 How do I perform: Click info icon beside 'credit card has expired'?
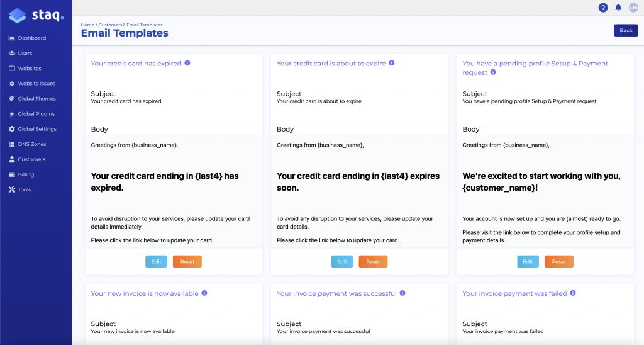(x=187, y=63)
